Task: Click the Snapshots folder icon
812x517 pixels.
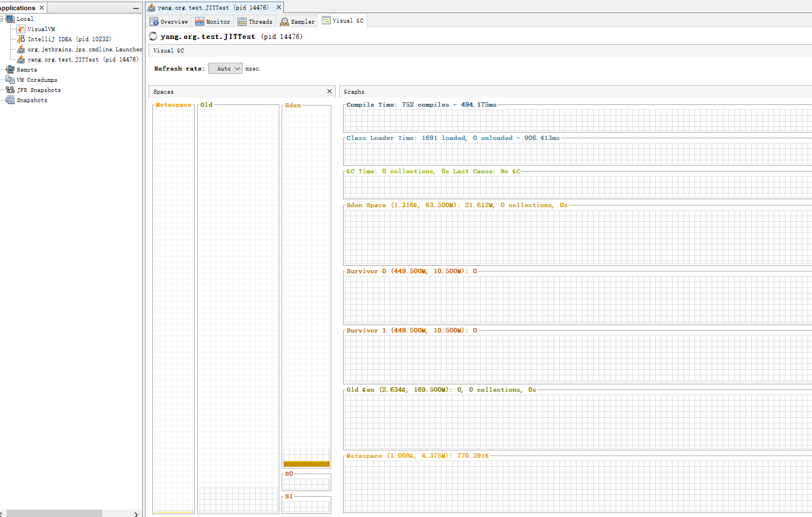Action: 10,100
